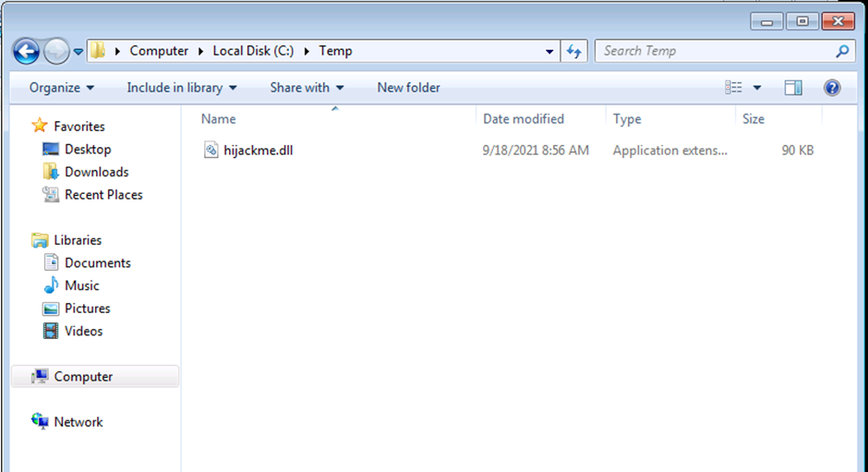Image resolution: width=868 pixels, height=472 pixels.
Task: Expand the address bar history dropdown
Action: click(550, 51)
